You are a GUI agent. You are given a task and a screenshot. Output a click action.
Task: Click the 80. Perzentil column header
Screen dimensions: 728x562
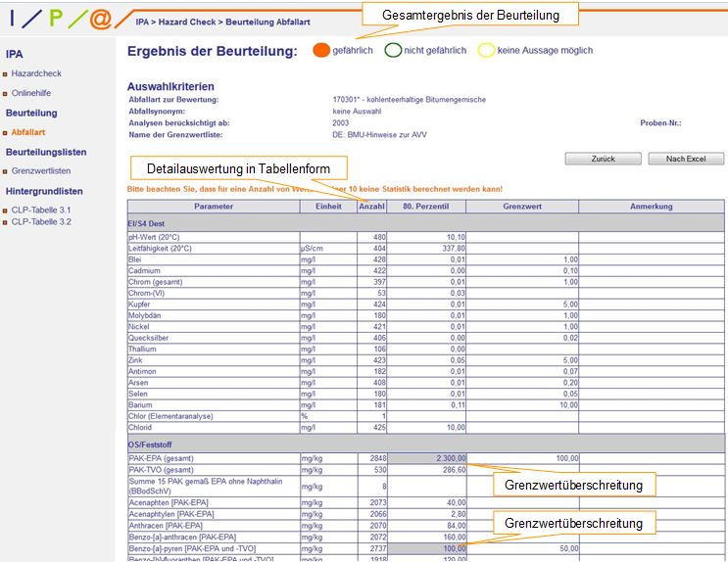(x=426, y=207)
